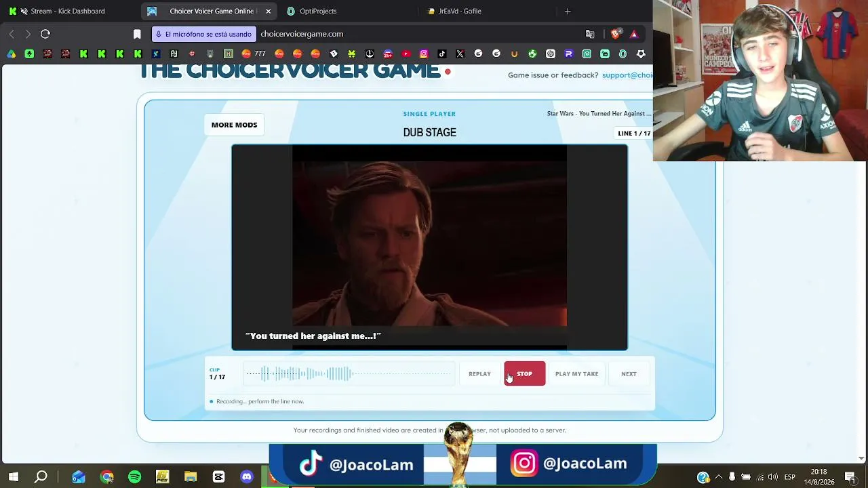Open Chrome from the taskbar
This screenshot has height=488, width=868.
coord(107,477)
